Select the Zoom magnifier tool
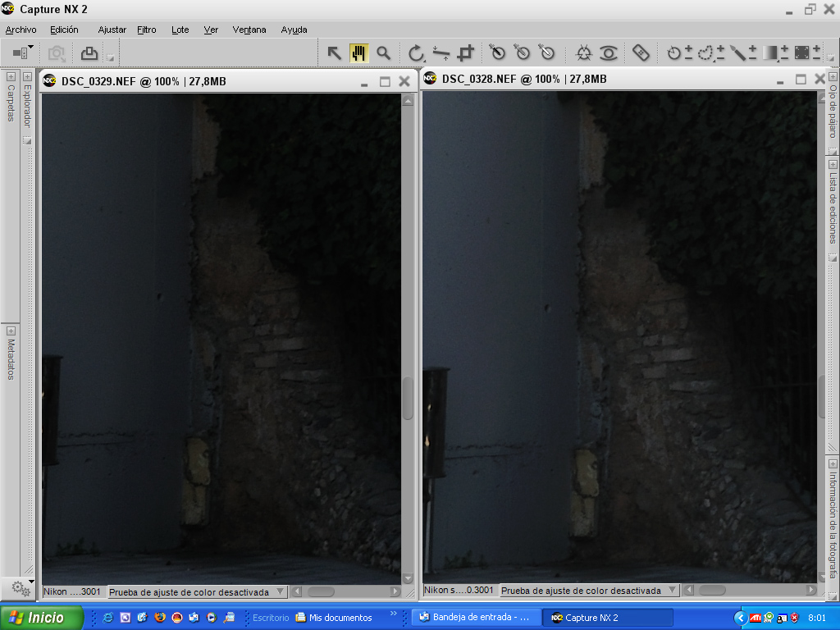This screenshot has width=840, height=630. (x=383, y=53)
